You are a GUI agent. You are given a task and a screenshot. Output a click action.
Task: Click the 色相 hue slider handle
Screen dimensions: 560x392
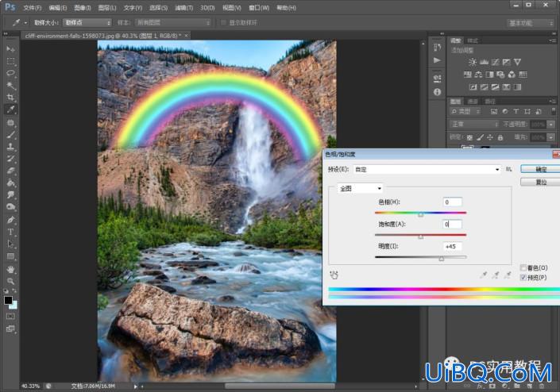pos(421,214)
